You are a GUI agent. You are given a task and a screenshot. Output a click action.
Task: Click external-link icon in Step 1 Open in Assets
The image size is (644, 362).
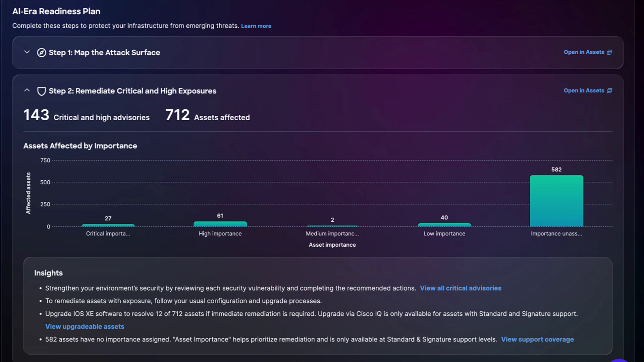click(609, 52)
